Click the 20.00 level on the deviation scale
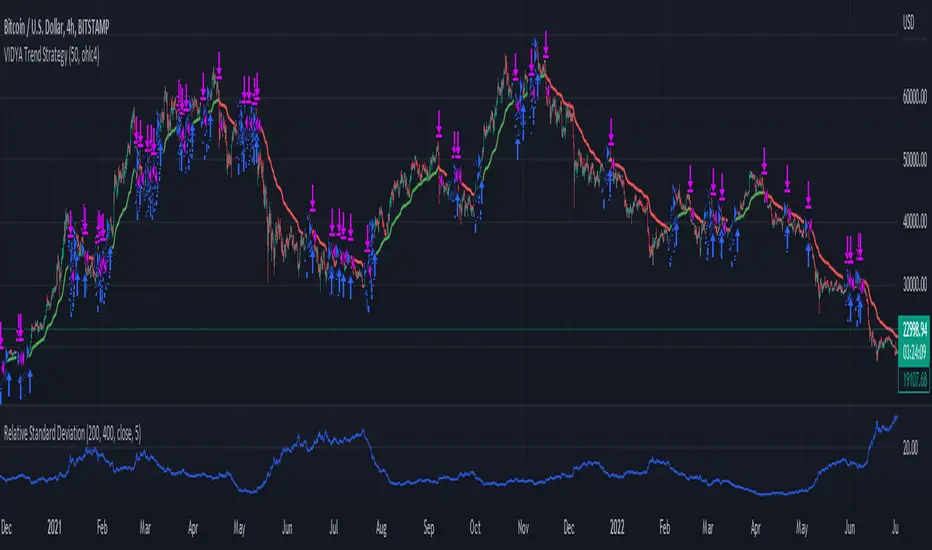Image resolution: width=932 pixels, height=550 pixels. pyautogui.click(x=910, y=448)
